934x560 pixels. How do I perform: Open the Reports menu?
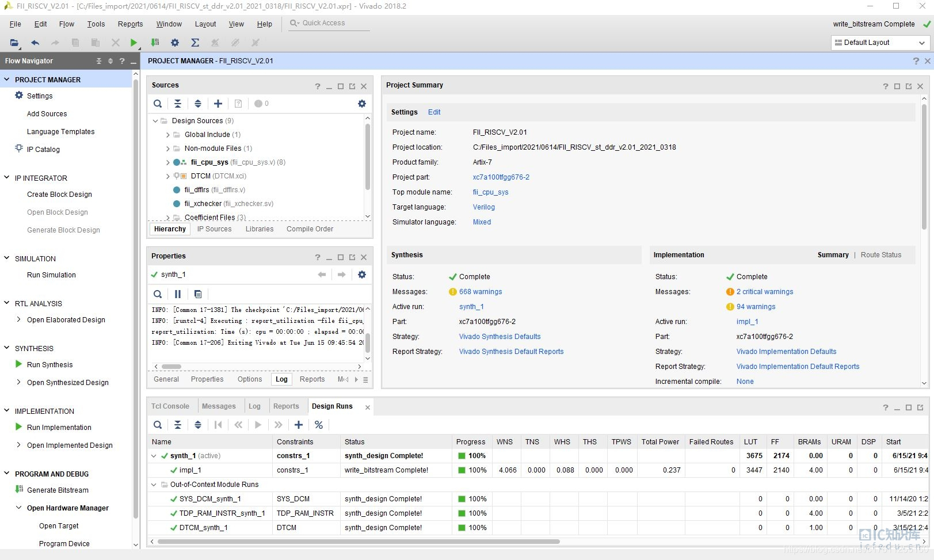pyautogui.click(x=131, y=24)
